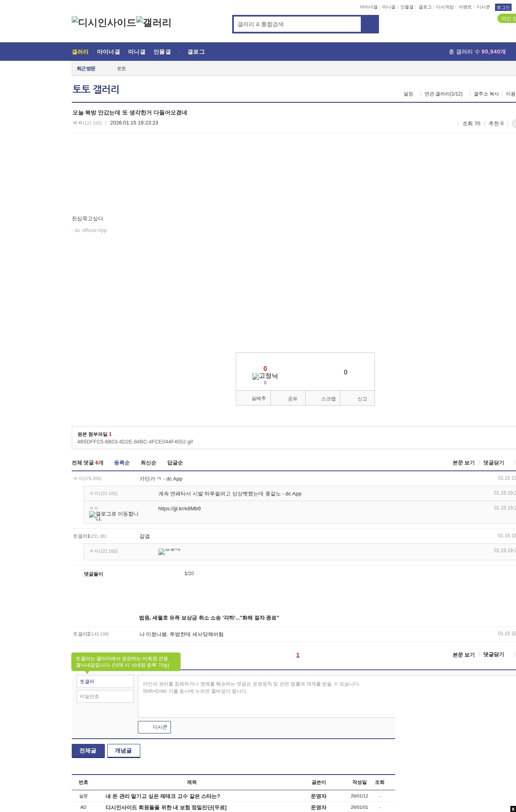
Task: Sort comments by 답글순
Action: (x=175, y=463)
